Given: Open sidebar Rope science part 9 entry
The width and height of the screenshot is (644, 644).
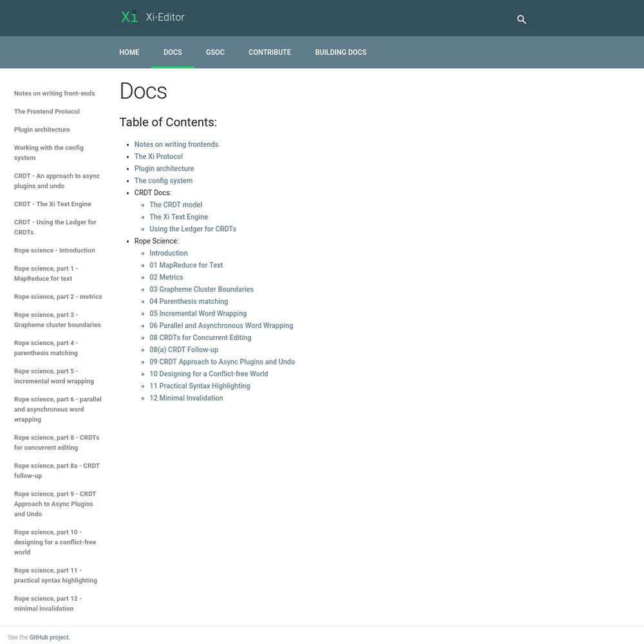Looking at the screenshot, I should tap(55, 504).
